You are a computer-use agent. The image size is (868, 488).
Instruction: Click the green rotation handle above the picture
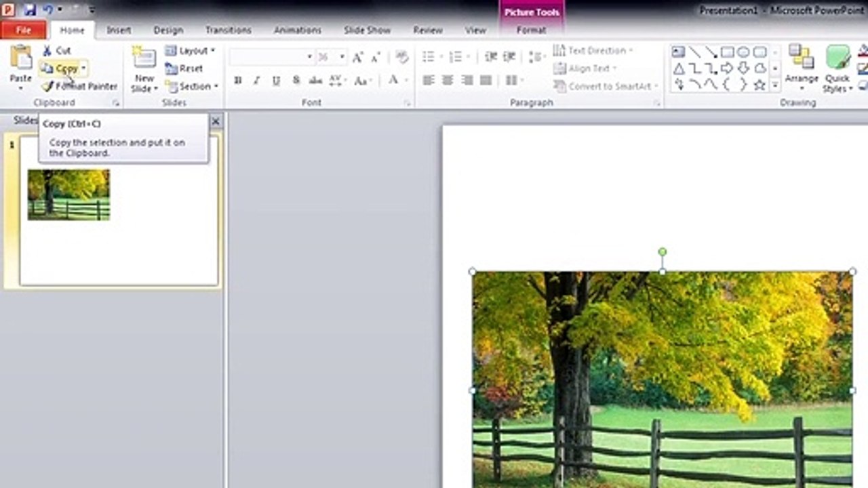pyautogui.click(x=663, y=252)
